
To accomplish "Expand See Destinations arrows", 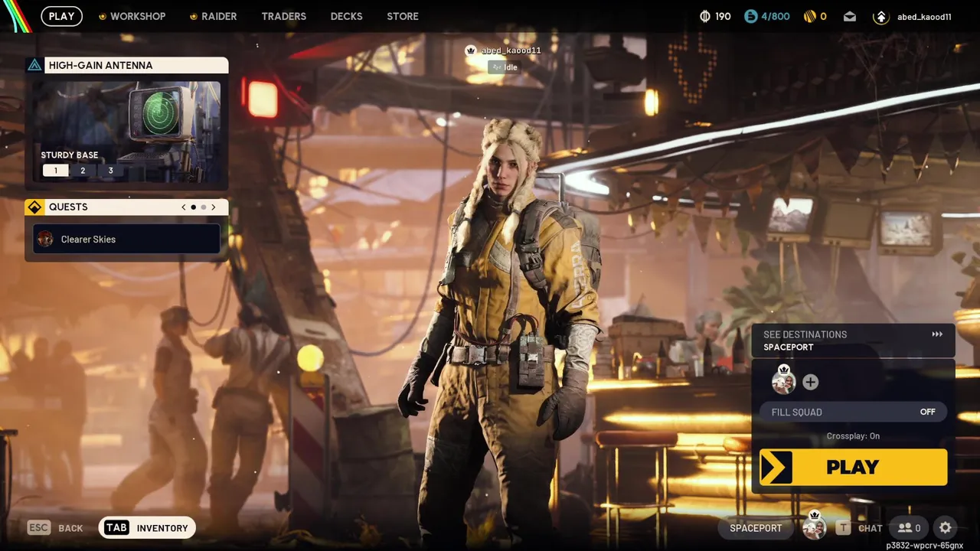I will tap(937, 334).
